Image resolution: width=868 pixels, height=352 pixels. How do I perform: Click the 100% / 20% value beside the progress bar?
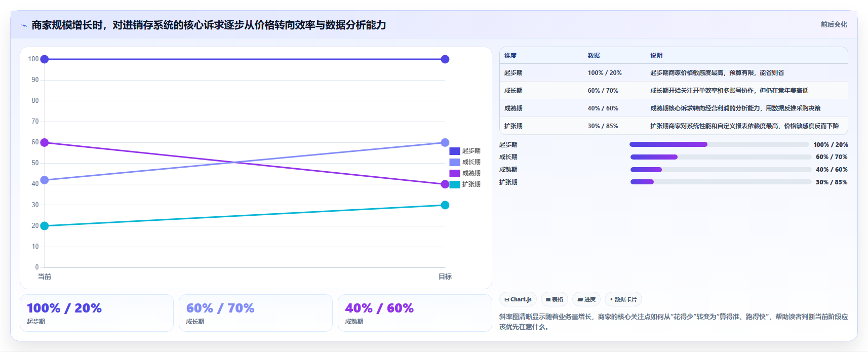831,145
